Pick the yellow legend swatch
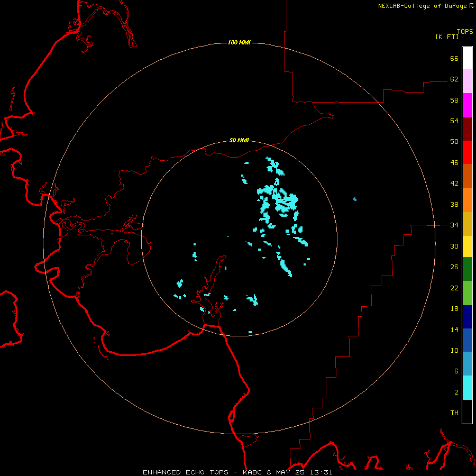 [x=467, y=246]
